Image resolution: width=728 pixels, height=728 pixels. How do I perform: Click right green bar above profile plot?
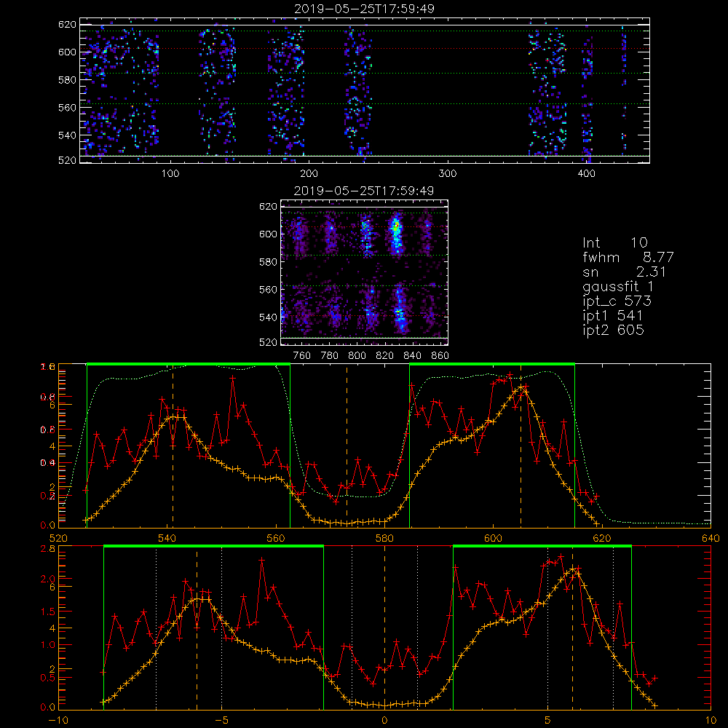492,365
